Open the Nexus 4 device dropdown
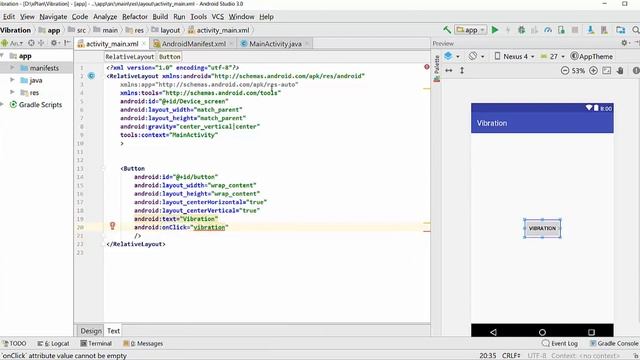This screenshot has width=640, height=360. 514,56
